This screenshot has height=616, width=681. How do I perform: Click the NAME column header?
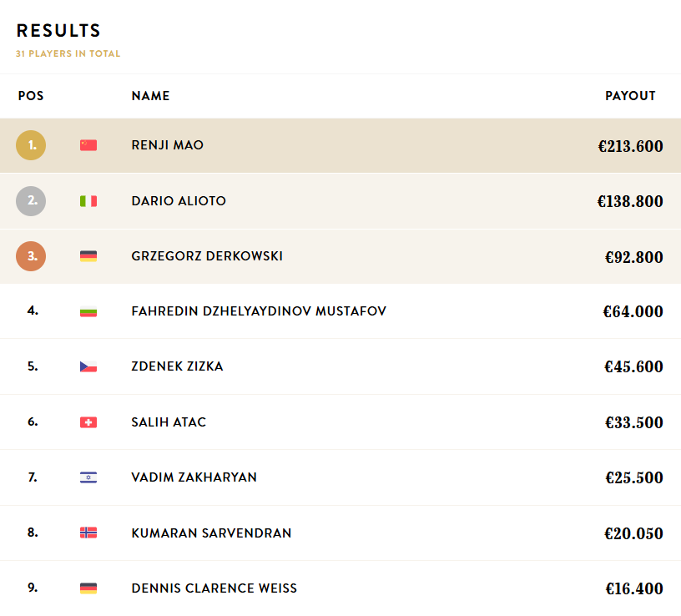150,96
